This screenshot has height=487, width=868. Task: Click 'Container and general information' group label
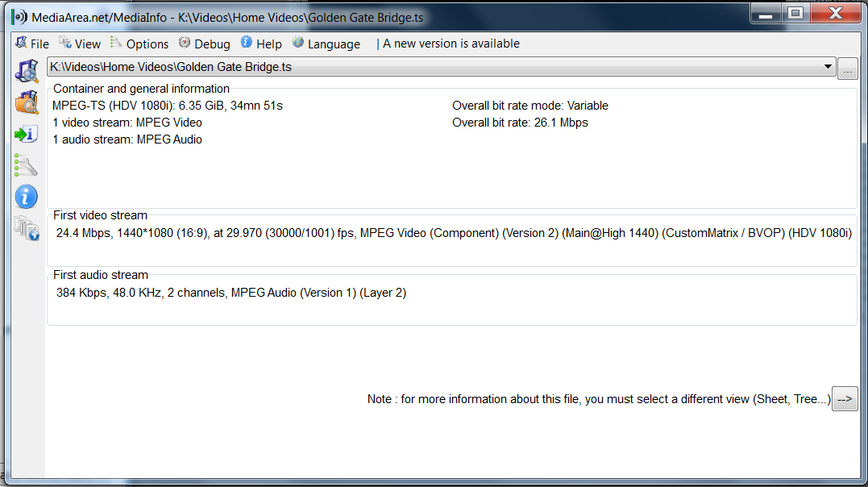(x=141, y=89)
